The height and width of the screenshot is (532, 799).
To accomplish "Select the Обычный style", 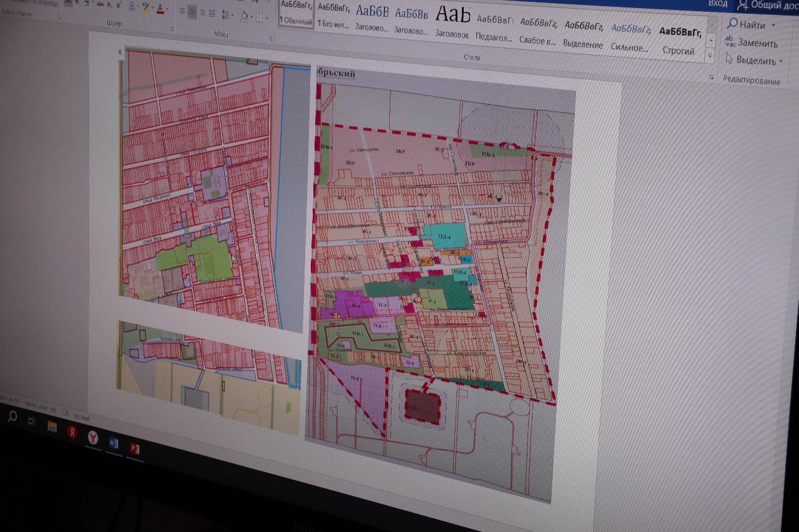I will coord(296,14).
